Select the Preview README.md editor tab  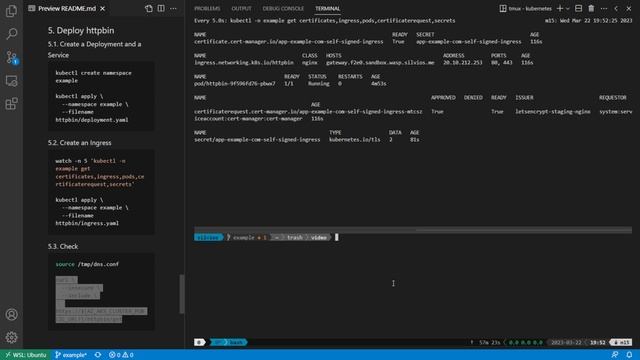coord(67,9)
